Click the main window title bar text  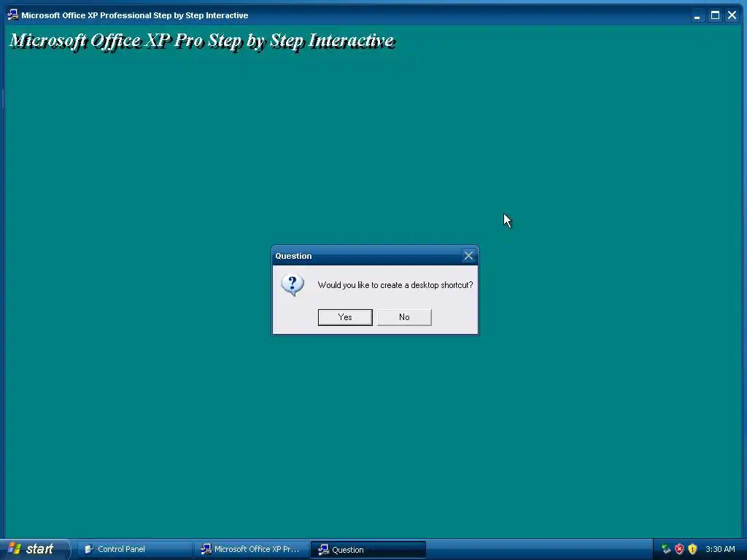tap(135, 15)
